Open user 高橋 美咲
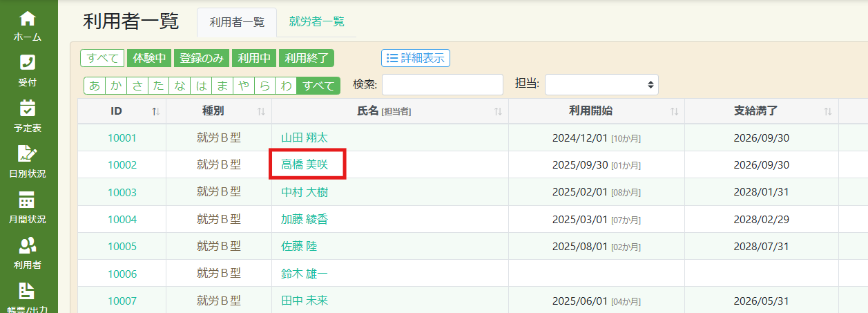This screenshot has height=313, width=868. pyautogui.click(x=304, y=165)
